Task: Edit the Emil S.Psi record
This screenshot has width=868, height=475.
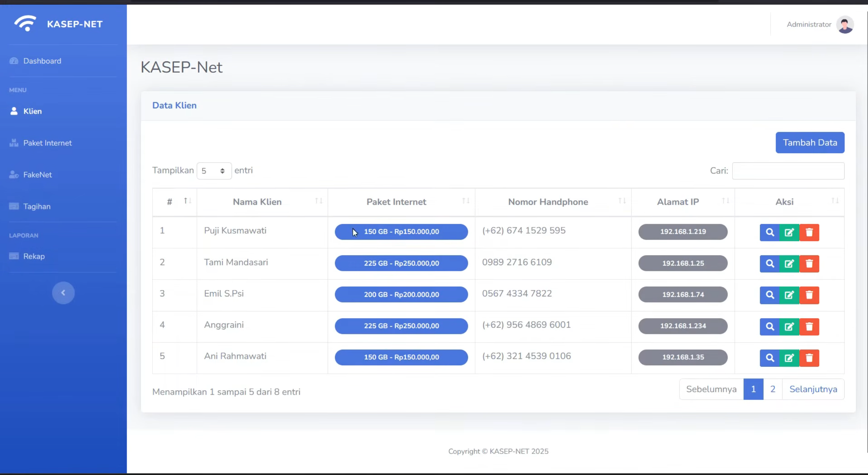Action: pos(789,295)
